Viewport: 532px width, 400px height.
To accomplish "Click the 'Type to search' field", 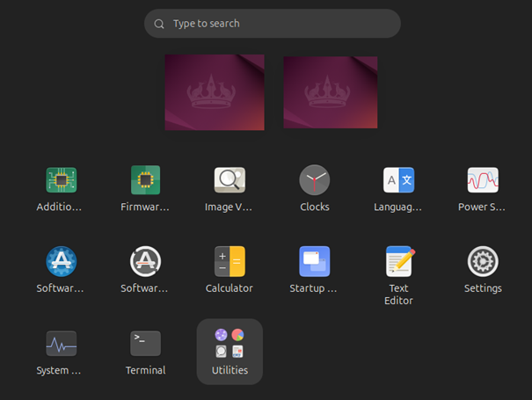I will click(281, 24).
